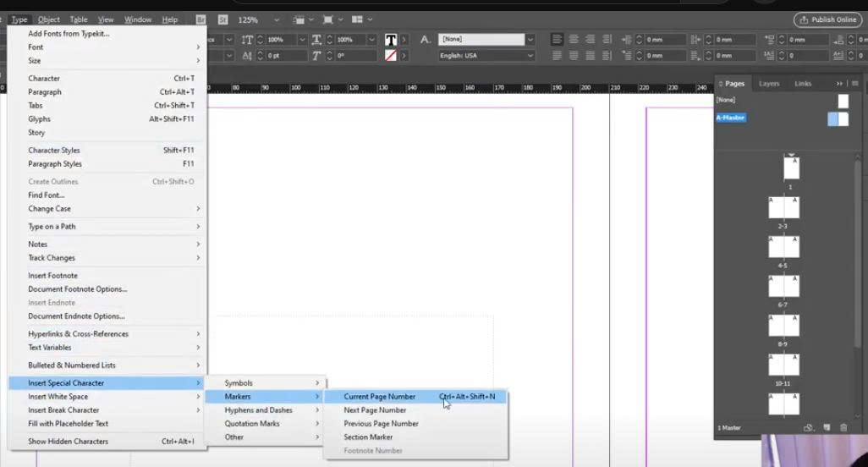
Task: Click the Left Indent icon
Action: pos(626,39)
